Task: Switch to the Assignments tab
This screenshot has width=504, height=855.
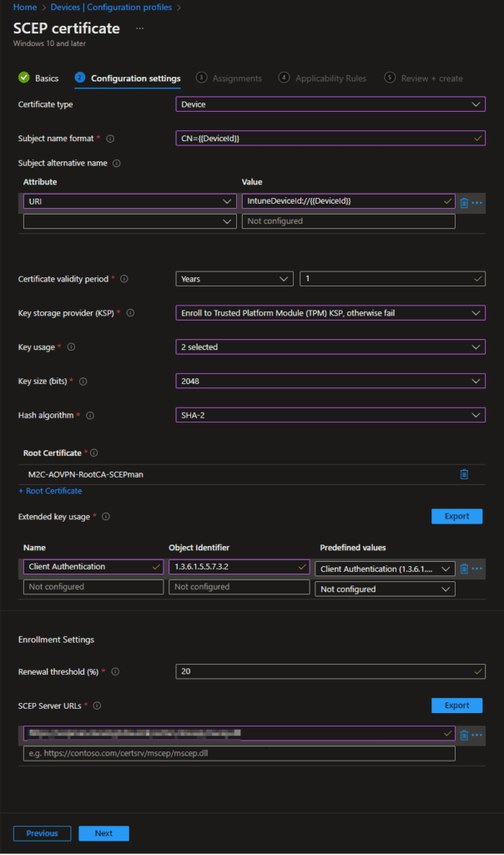Action: tap(229, 78)
